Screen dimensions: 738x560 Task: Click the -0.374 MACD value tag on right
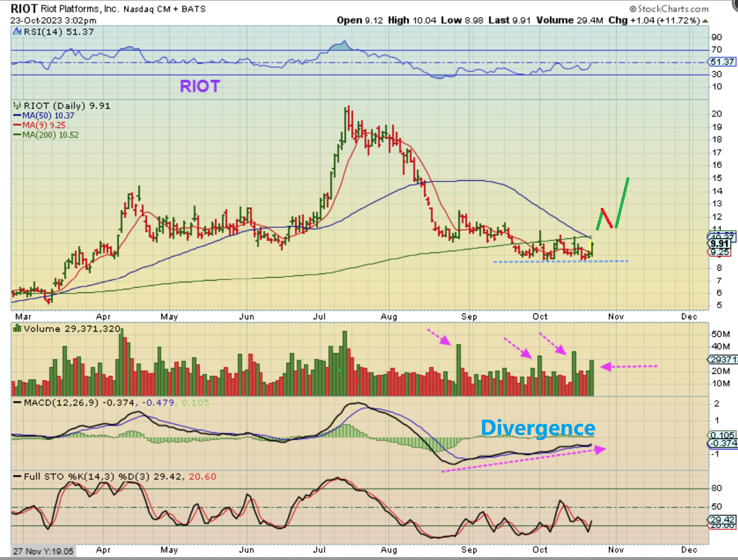coord(723,443)
